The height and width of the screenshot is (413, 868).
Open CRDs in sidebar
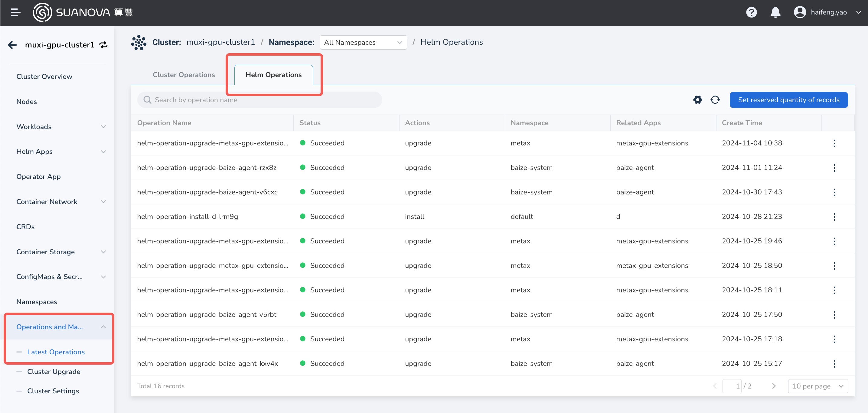25,227
